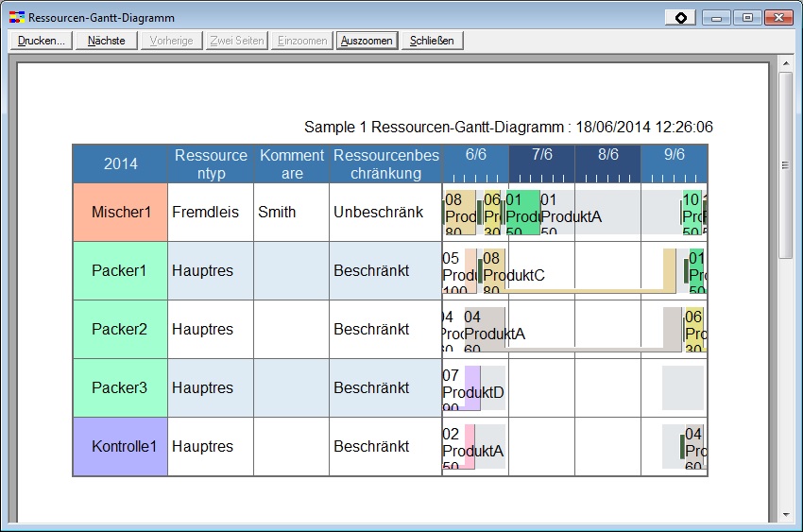Screen dimensions: 803x532
Task: Go to next page with Nächste
Action: (107, 41)
